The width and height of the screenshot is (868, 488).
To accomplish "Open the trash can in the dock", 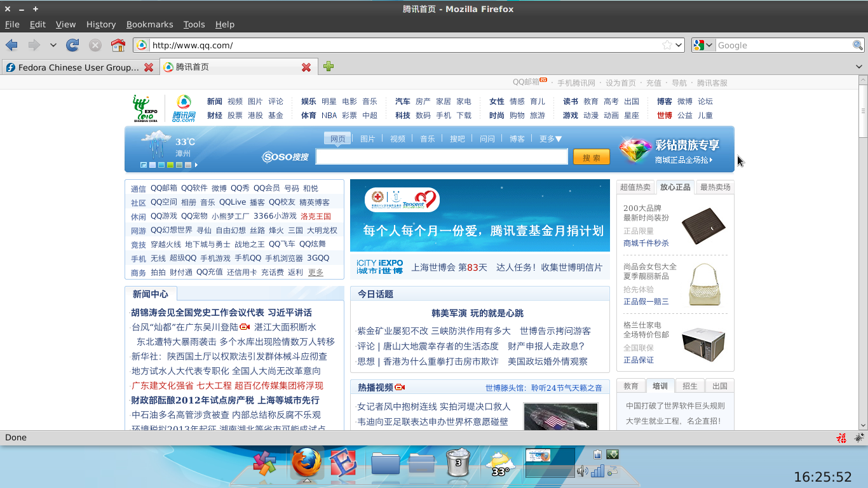I will (x=458, y=462).
